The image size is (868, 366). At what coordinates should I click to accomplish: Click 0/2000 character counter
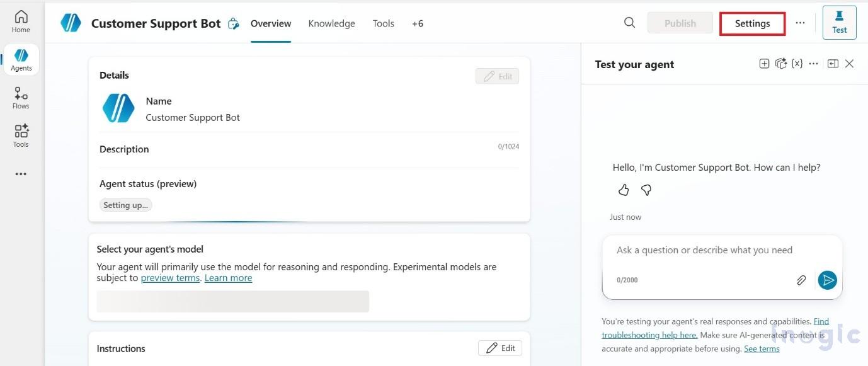[x=627, y=280]
